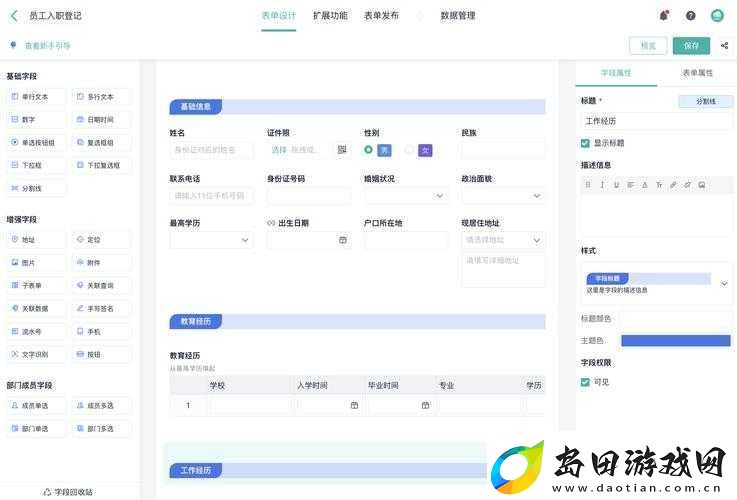
Task: Select the 女 gender radio button
Action: click(x=409, y=149)
